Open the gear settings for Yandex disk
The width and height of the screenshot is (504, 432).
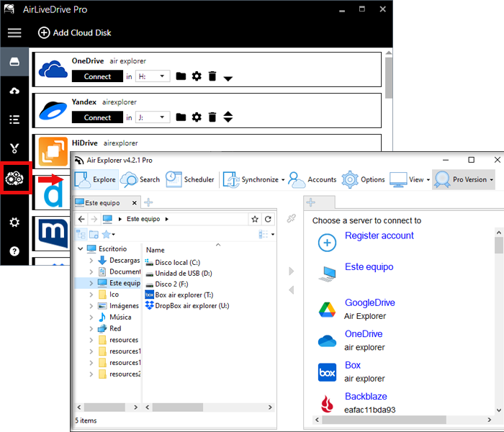197,117
